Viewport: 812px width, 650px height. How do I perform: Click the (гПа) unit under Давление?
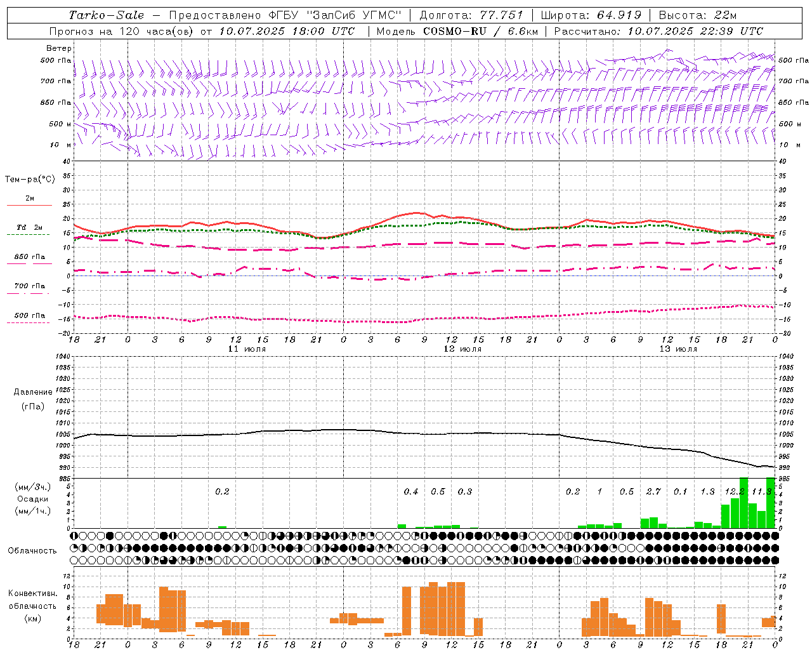click(32, 406)
